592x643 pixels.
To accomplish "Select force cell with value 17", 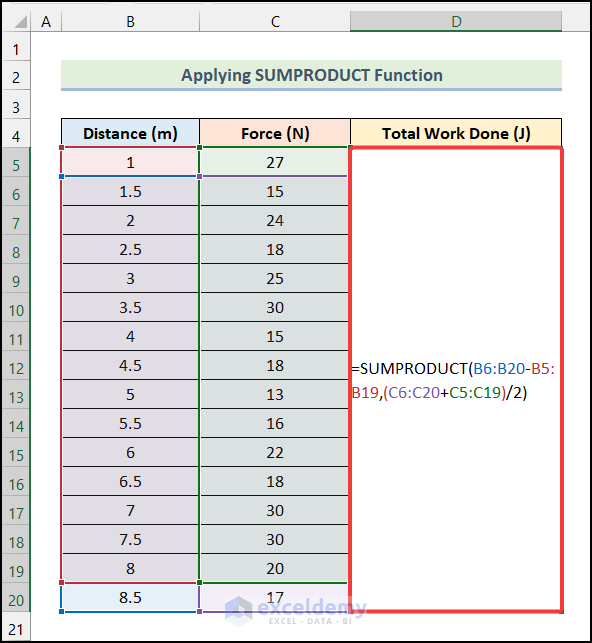I will 275,597.
